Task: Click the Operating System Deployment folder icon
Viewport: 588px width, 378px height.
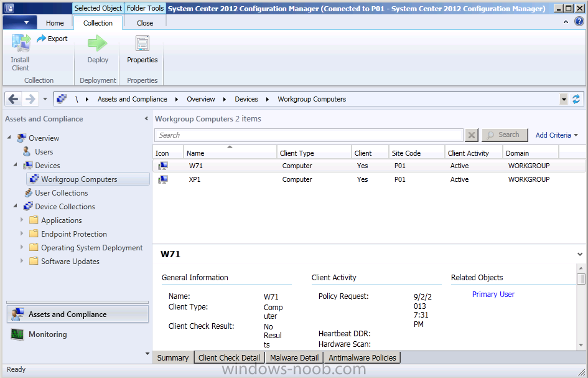Action: 34,247
